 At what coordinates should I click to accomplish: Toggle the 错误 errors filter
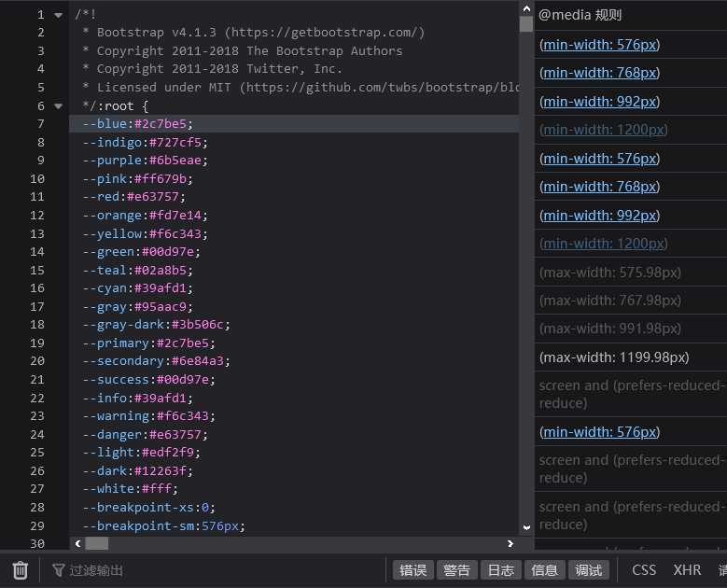(413, 570)
